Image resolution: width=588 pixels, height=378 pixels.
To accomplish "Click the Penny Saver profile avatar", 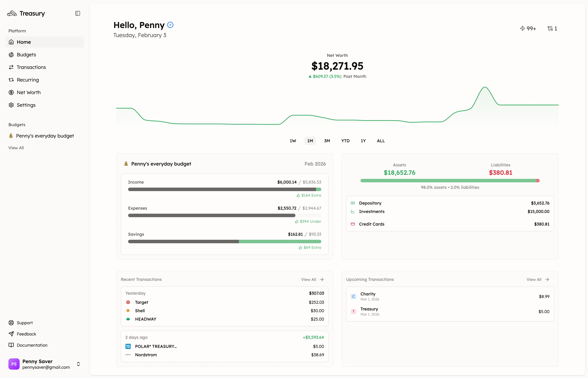I will tap(14, 364).
